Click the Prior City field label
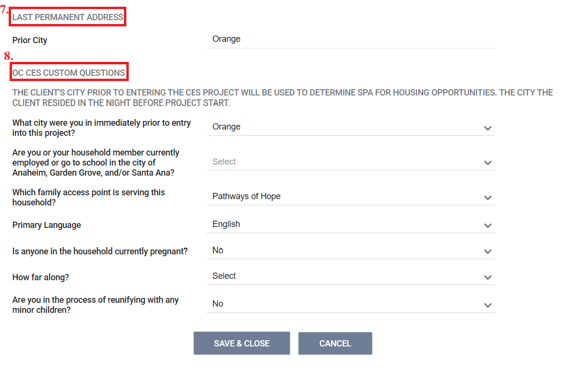This screenshot has height=369, width=588. coord(30,40)
